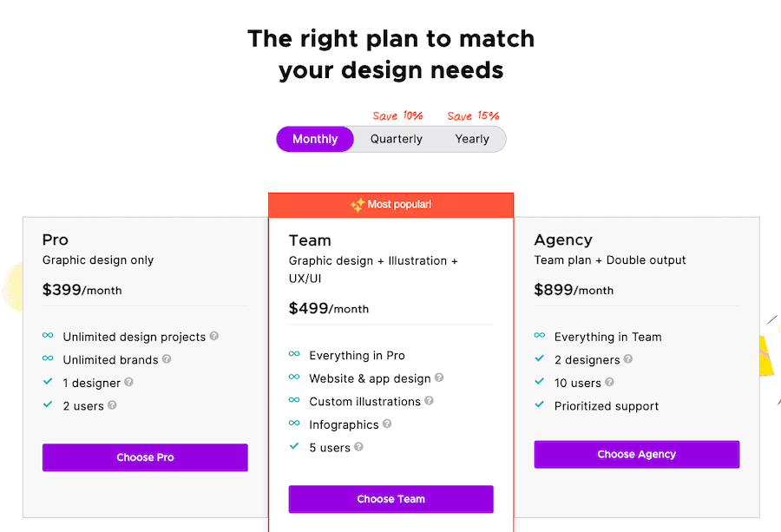Open help icon beside Infographics
The image size is (781, 532).
tap(387, 424)
